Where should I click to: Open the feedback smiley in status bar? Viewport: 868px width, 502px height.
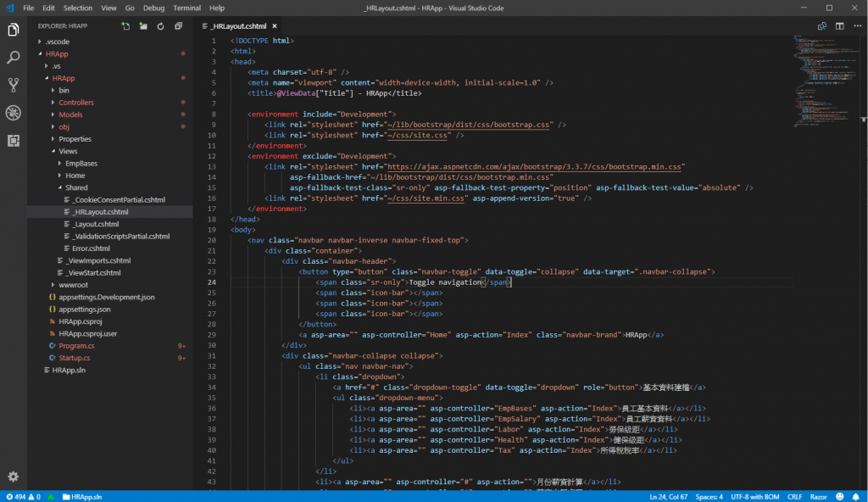[x=840, y=497]
